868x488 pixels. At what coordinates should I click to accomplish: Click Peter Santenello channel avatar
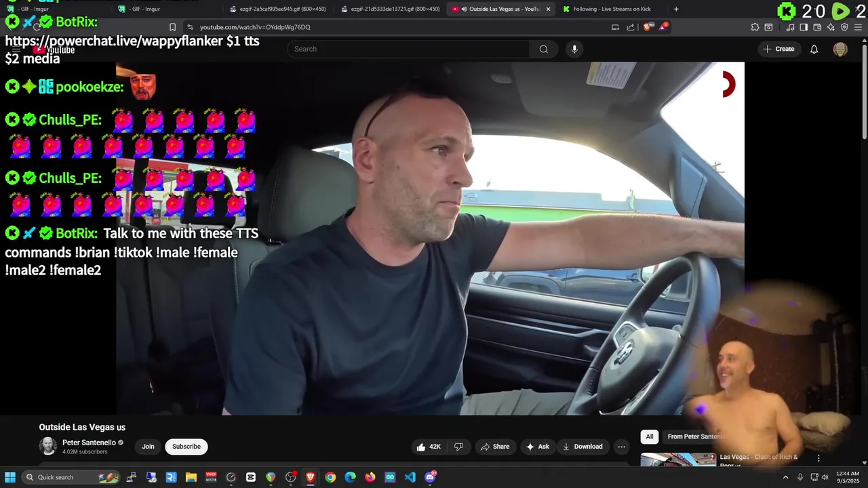pyautogui.click(x=48, y=446)
